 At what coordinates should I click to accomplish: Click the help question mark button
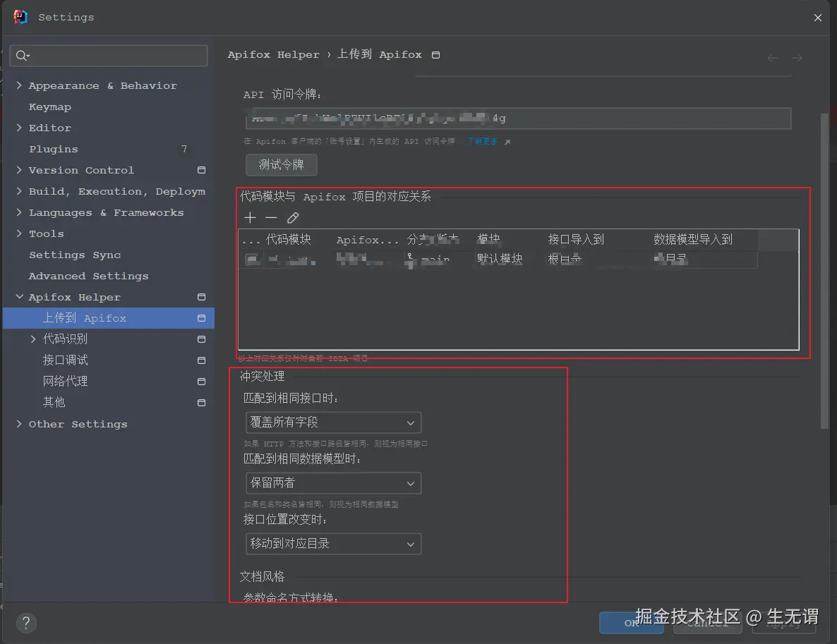26,623
